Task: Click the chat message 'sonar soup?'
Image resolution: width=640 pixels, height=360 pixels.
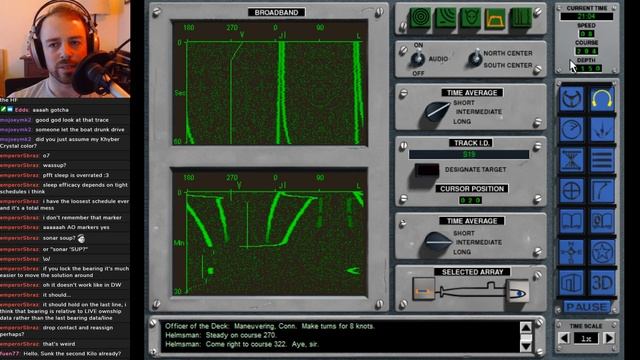Action: click(x=59, y=238)
